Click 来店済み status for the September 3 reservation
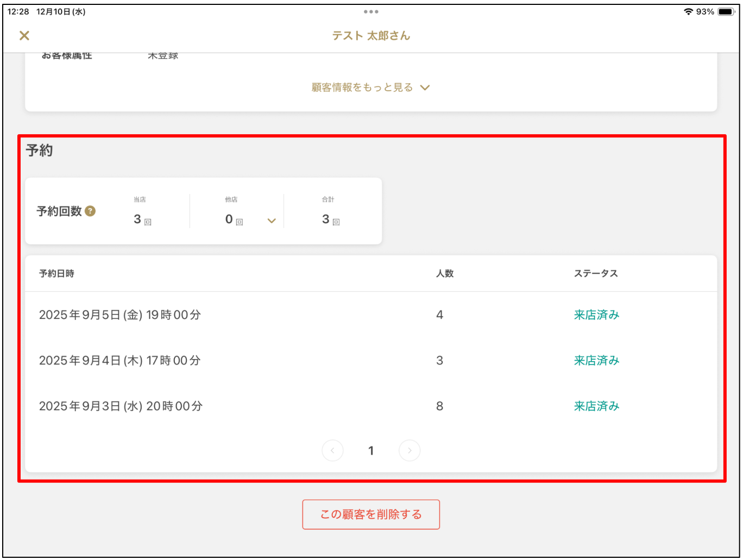 coord(596,406)
